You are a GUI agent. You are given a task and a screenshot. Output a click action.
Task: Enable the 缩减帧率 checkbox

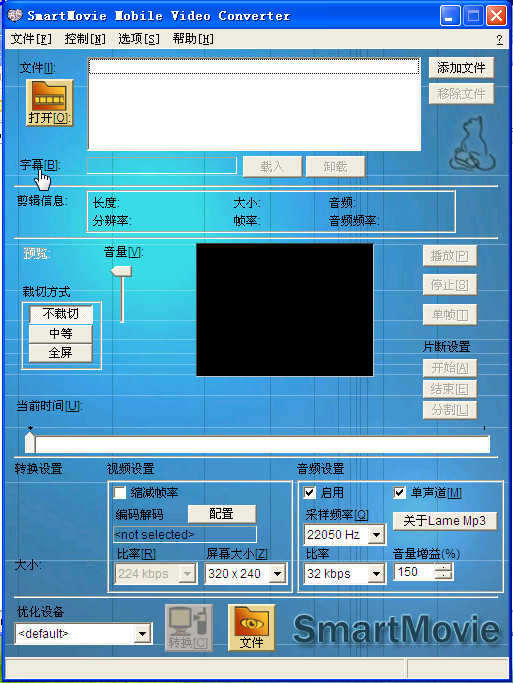[x=120, y=493]
